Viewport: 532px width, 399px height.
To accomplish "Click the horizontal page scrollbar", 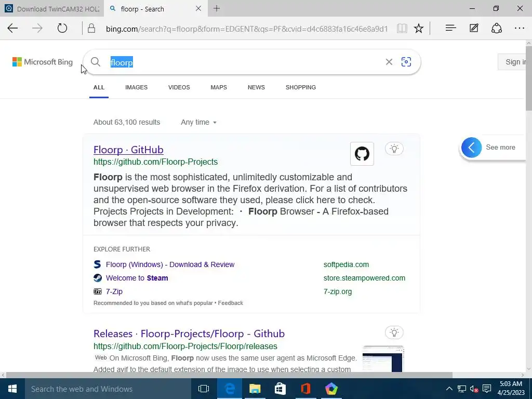I will point(229,375).
